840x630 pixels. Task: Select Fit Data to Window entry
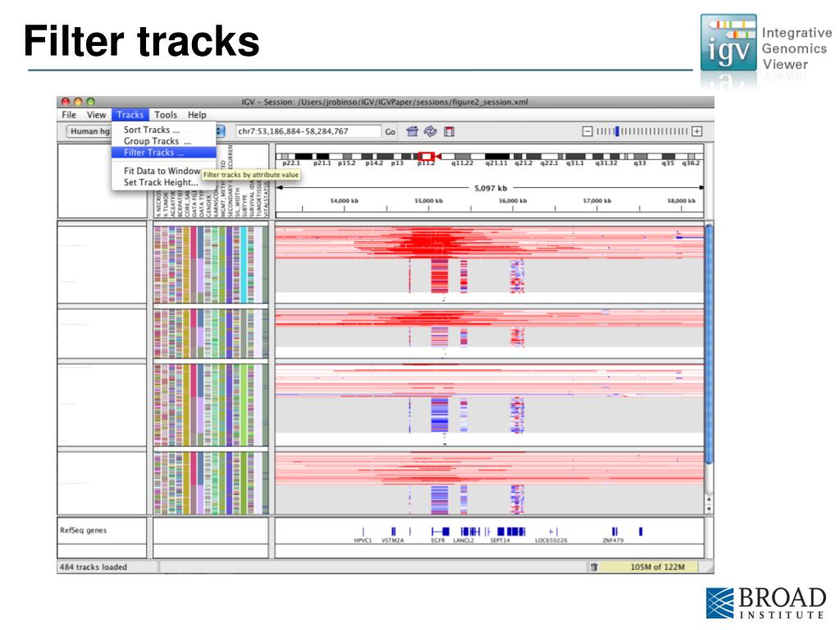162,171
